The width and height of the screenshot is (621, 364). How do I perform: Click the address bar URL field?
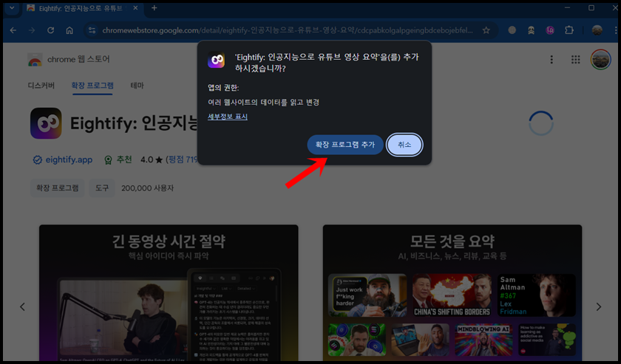[x=287, y=30]
